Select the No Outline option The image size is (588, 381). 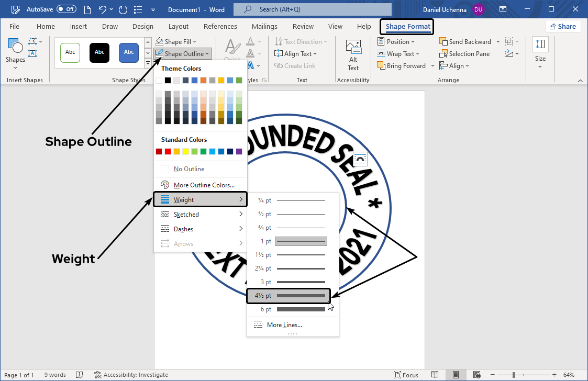click(189, 169)
